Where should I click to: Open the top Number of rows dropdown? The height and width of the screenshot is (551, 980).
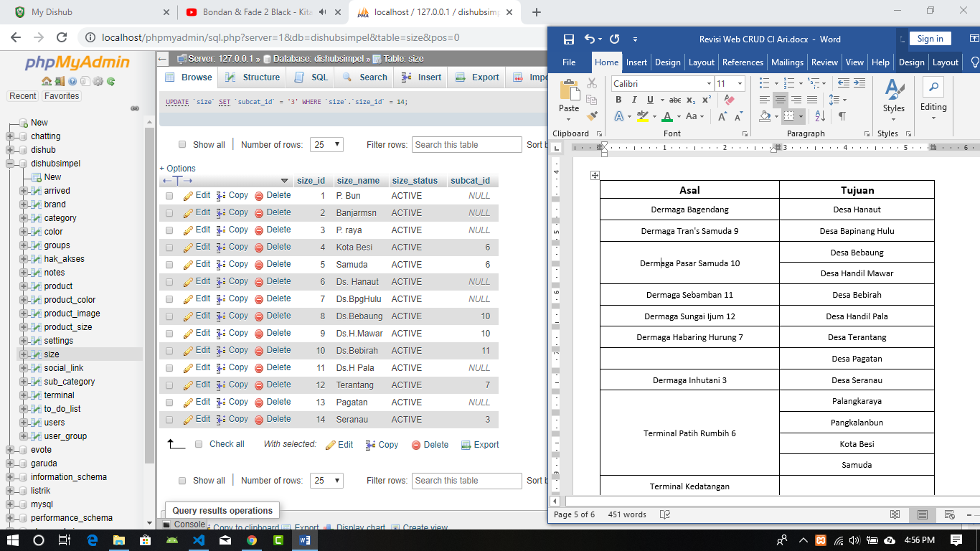[326, 144]
